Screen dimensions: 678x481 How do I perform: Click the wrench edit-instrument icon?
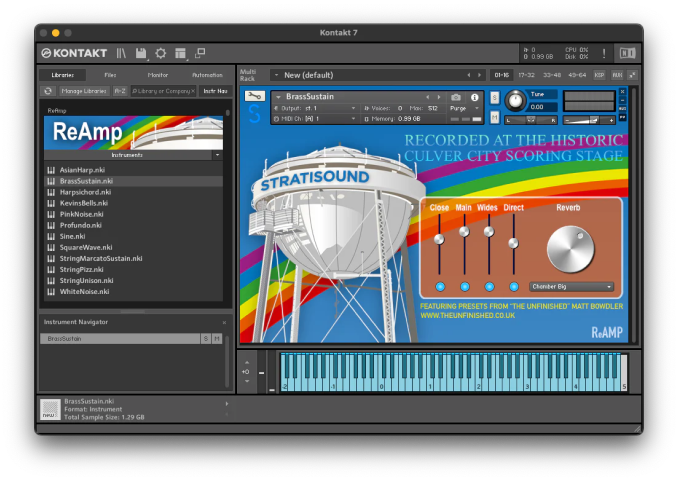255,96
